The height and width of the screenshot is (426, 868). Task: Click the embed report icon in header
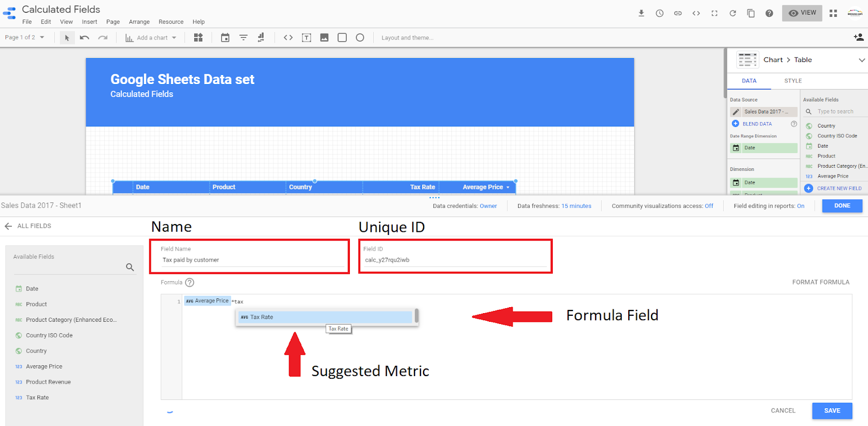click(x=696, y=13)
